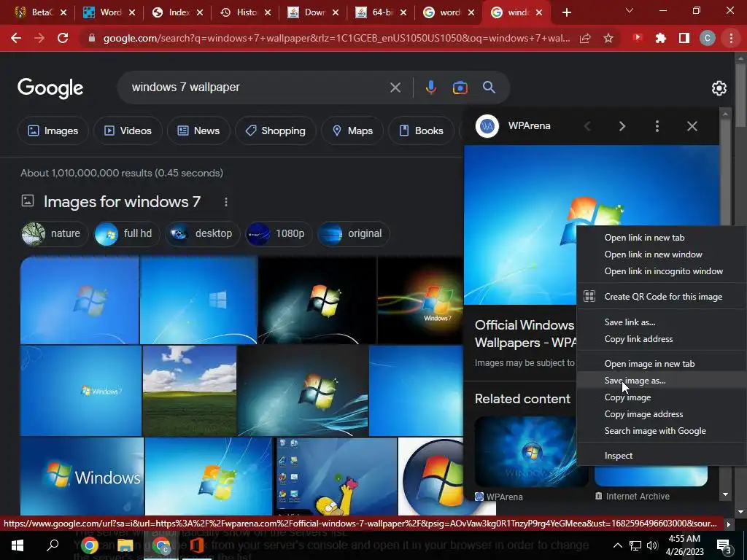Click into the windows 7 wallpaper search field
The width and height of the screenshot is (747, 560).
(258, 87)
